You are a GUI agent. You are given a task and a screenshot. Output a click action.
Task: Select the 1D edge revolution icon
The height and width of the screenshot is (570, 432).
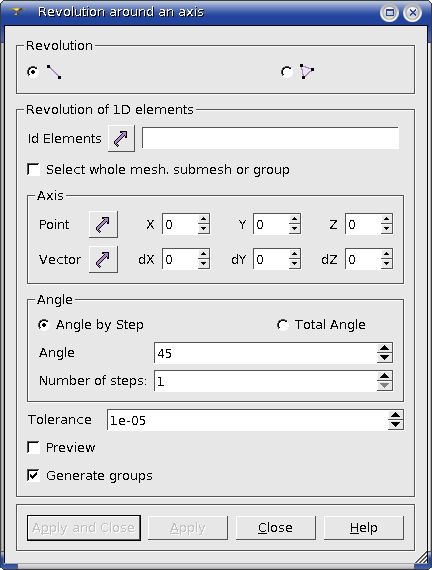click(x=54, y=72)
